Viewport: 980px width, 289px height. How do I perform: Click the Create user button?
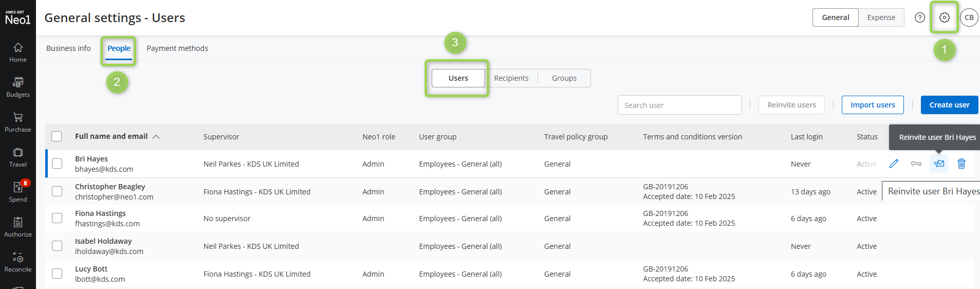click(949, 105)
